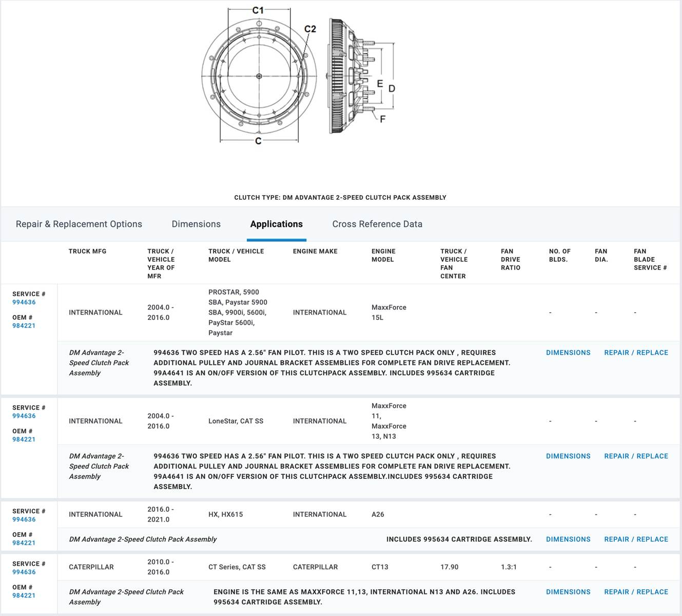The height and width of the screenshot is (616, 682).
Task: Click DIMENSIONS link for the A26 engine entry
Action: click(568, 540)
